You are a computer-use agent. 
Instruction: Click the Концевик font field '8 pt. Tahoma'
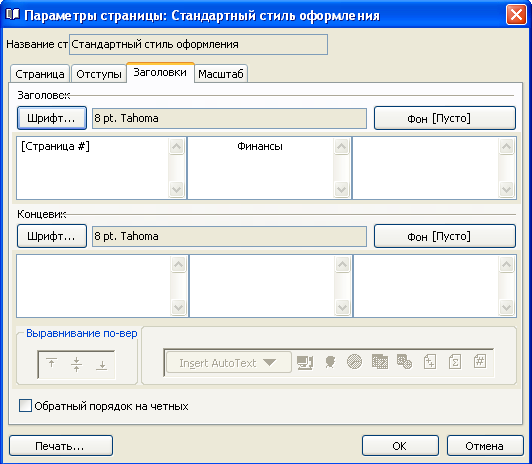(229, 236)
